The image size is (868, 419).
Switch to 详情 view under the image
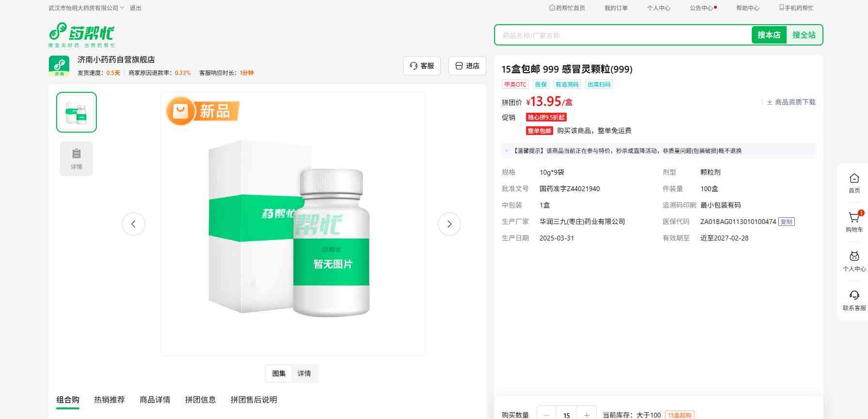click(304, 374)
